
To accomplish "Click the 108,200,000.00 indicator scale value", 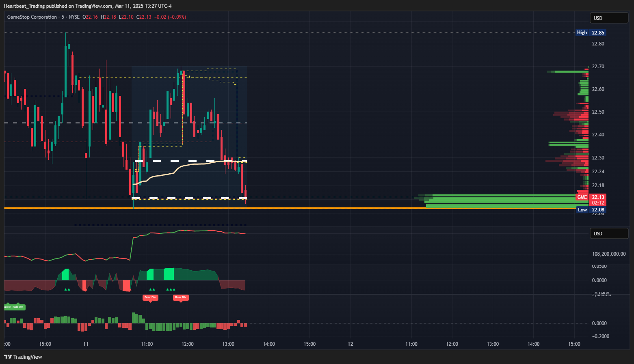I will click(609, 254).
